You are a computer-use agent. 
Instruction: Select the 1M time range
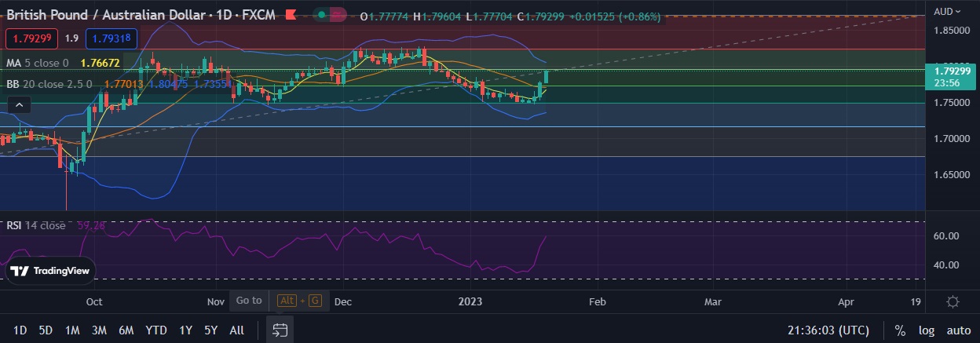[x=72, y=330]
